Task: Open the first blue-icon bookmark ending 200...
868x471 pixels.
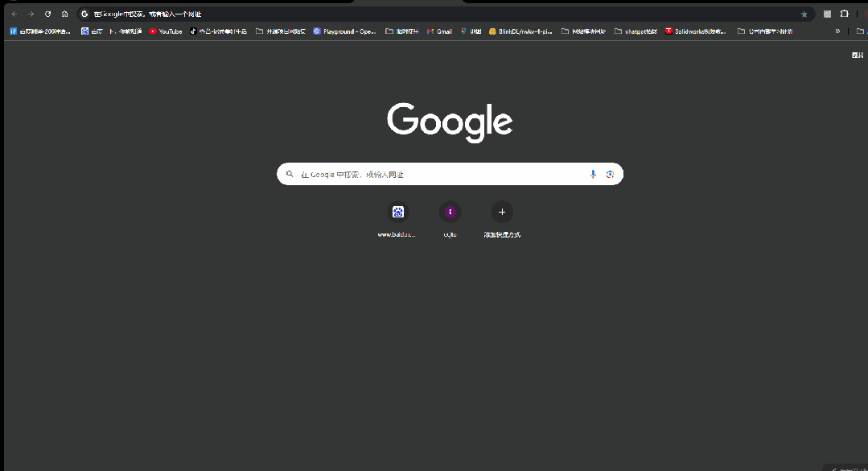Action: [40, 31]
